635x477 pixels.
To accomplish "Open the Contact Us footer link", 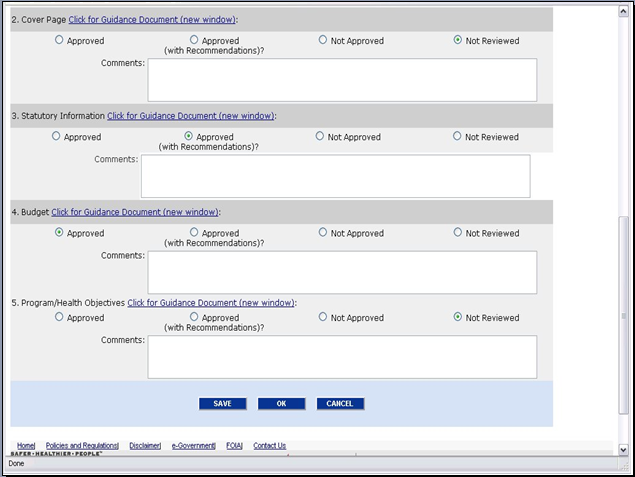I will pyautogui.click(x=269, y=445).
